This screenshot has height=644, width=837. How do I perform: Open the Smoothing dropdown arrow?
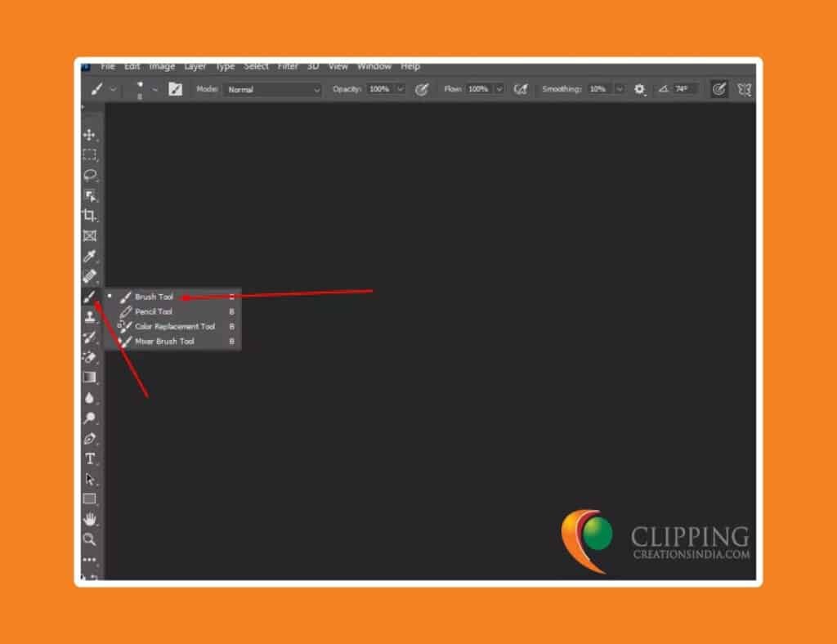coord(619,89)
